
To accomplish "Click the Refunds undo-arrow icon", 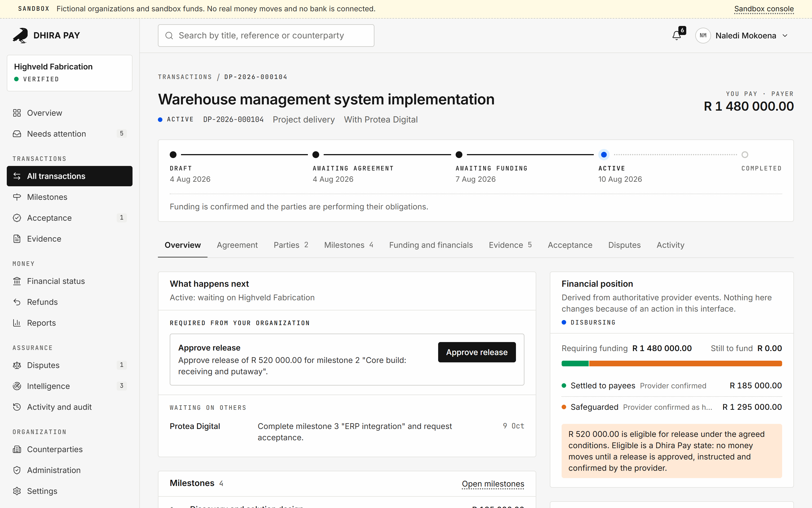I will click(17, 302).
